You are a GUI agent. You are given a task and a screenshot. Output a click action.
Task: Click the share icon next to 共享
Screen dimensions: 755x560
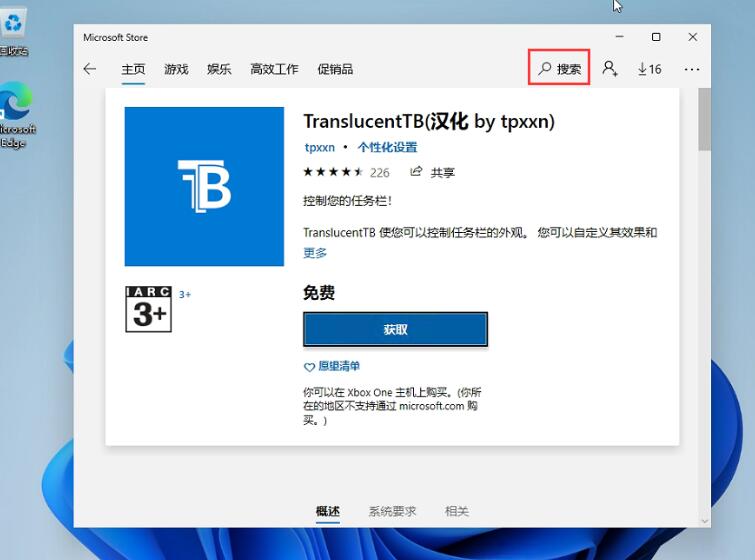[x=416, y=172]
